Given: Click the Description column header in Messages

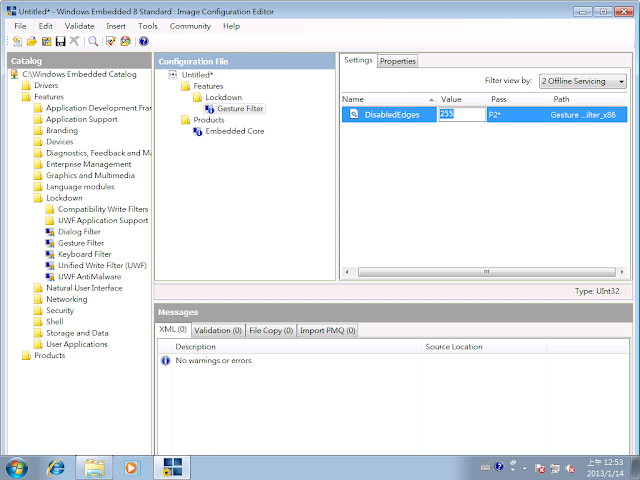Looking at the screenshot, I should [x=296, y=347].
